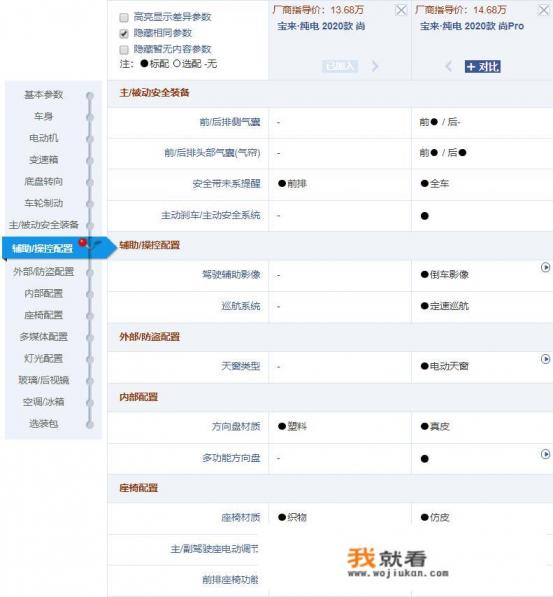Click the 已加入 button under 2020款 尚
This screenshot has width=553, height=597.
click(x=340, y=66)
